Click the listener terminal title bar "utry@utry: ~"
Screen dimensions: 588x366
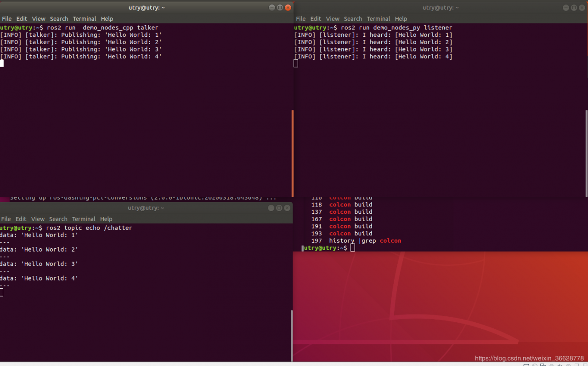441,8
